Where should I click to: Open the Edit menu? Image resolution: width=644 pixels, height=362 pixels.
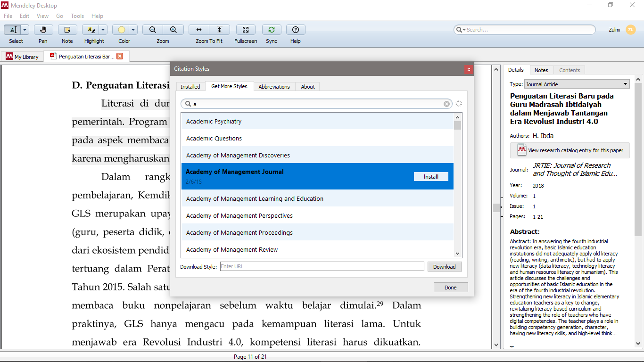tap(25, 16)
